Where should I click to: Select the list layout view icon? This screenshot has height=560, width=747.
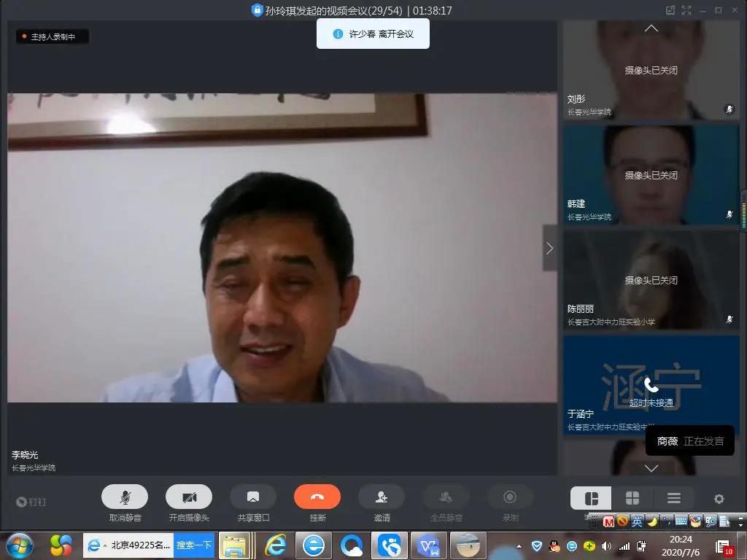pyautogui.click(x=673, y=499)
